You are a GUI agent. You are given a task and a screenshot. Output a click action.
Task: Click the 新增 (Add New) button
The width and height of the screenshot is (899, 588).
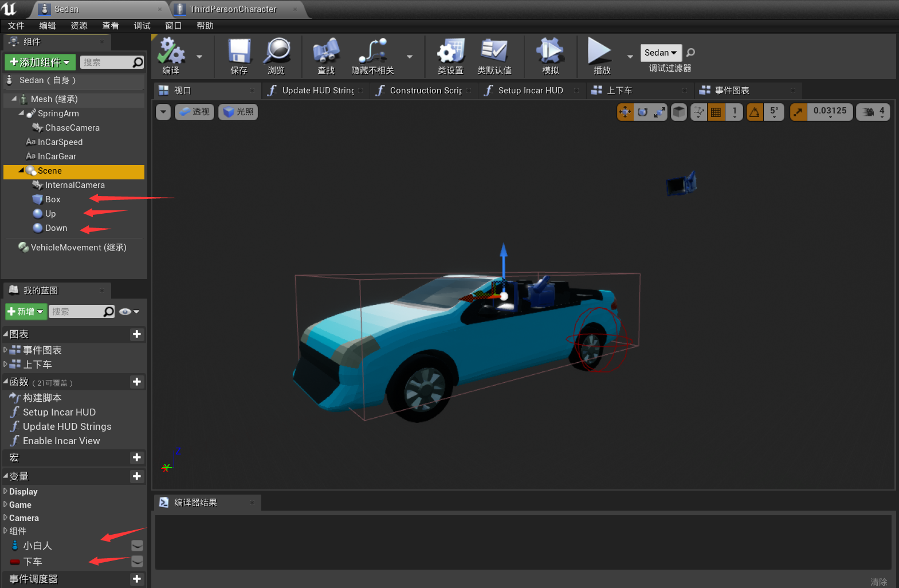click(26, 312)
